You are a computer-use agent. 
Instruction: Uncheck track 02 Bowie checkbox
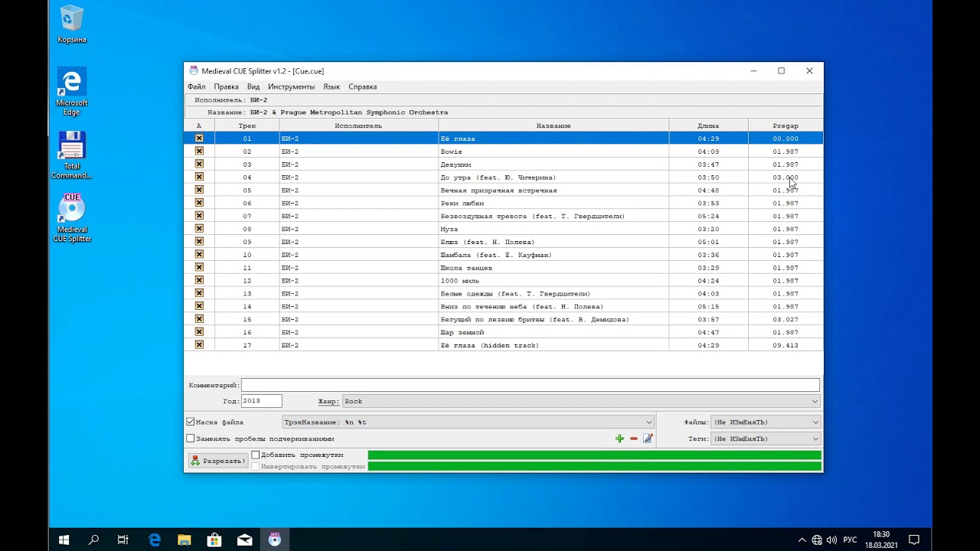pyautogui.click(x=199, y=152)
